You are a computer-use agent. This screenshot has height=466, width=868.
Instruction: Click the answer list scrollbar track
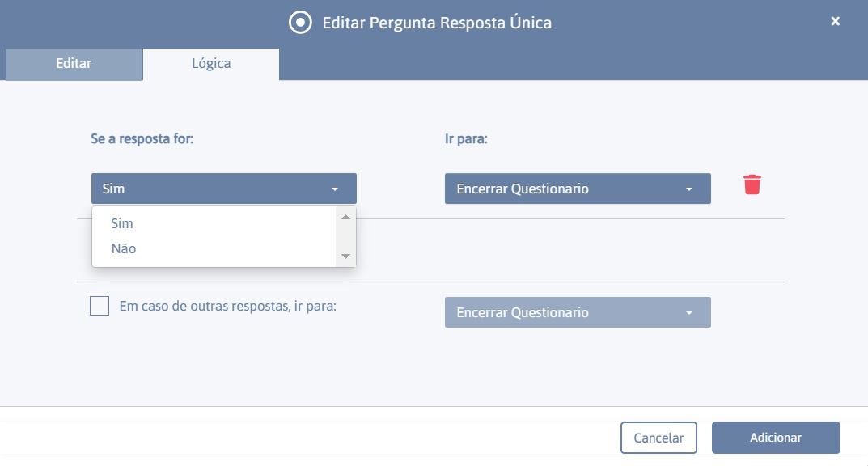pyautogui.click(x=346, y=237)
